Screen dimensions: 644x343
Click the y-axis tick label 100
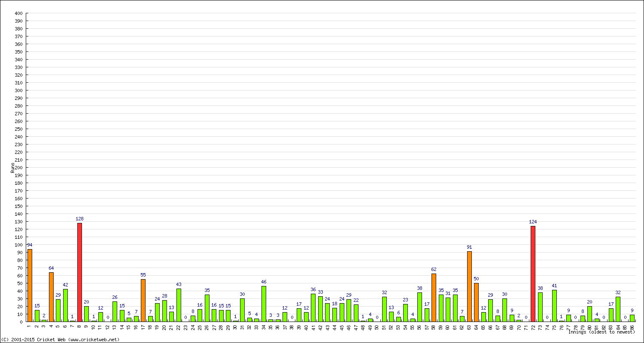(18, 245)
